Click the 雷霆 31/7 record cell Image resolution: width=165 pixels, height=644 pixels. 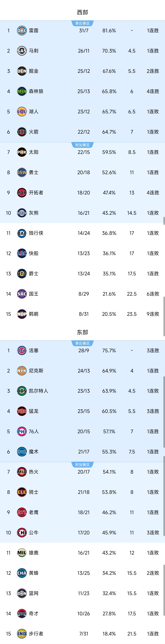[x=84, y=31]
